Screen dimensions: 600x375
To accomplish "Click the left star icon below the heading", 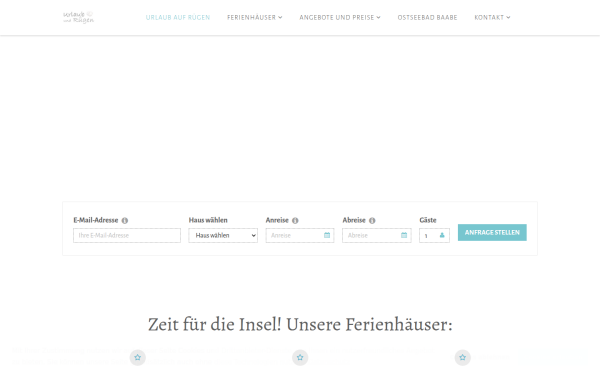I will [138, 357].
